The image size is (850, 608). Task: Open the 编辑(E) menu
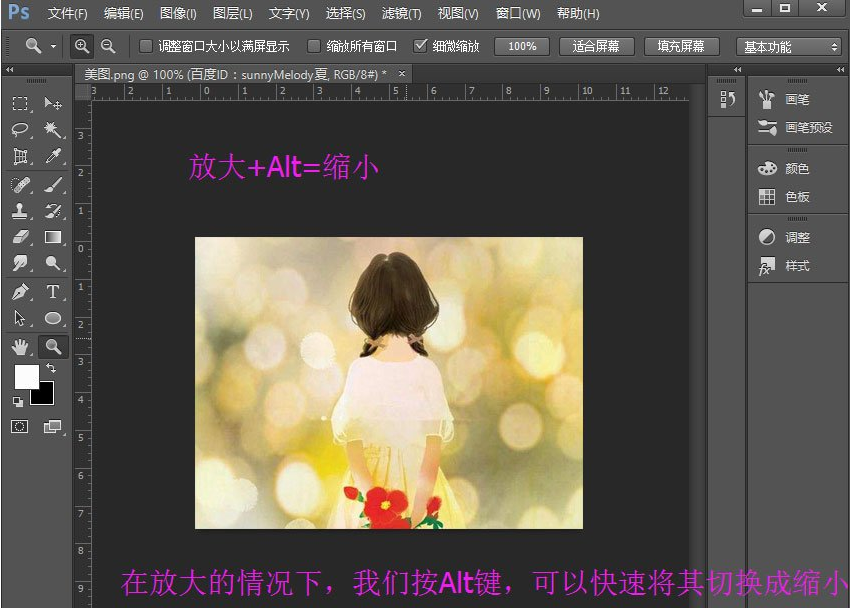pyautogui.click(x=124, y=14)
